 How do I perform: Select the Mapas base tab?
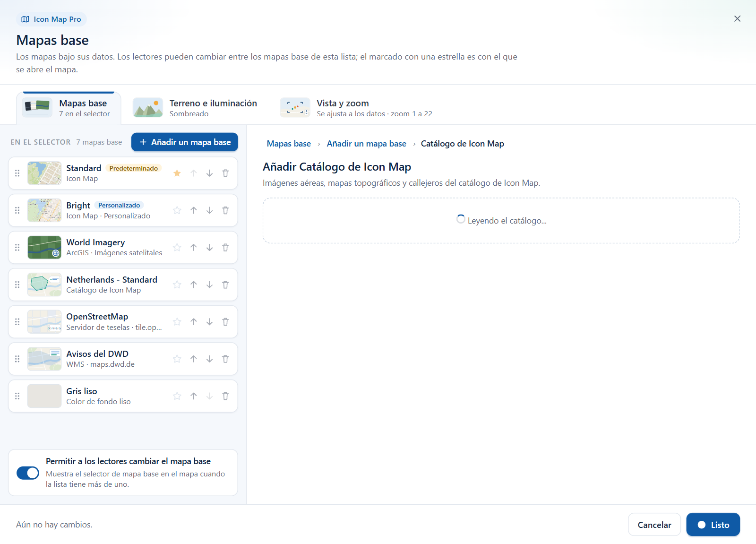point(69,108)
